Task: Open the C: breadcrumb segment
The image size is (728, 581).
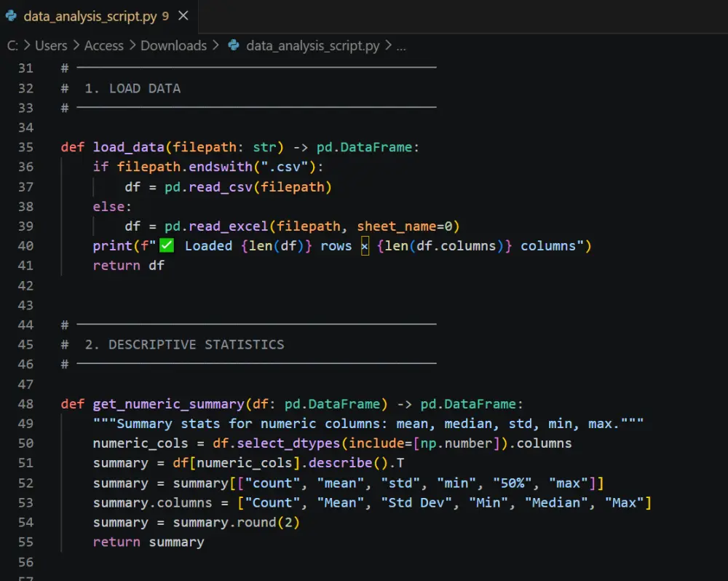Action: (12, 46)
